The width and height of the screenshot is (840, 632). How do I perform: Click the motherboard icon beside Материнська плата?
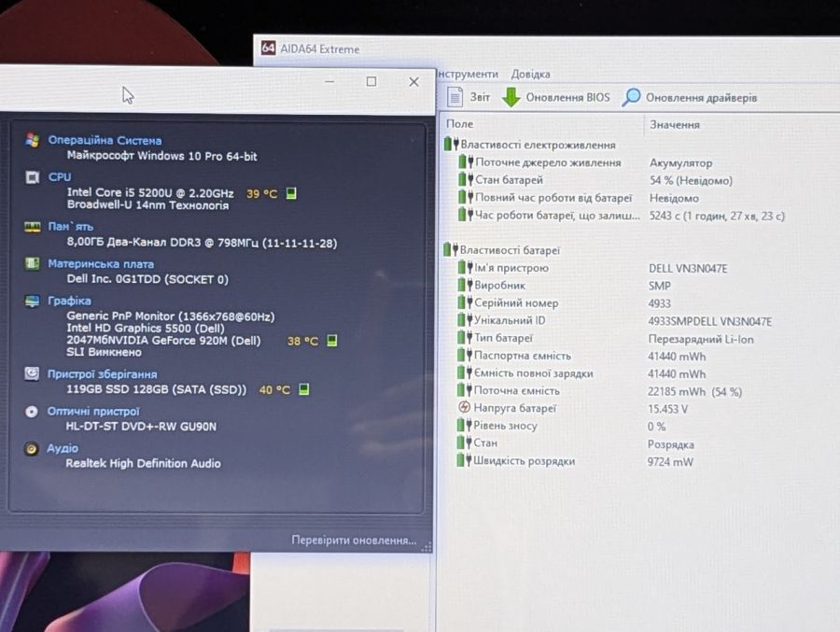tap(32, 263)
